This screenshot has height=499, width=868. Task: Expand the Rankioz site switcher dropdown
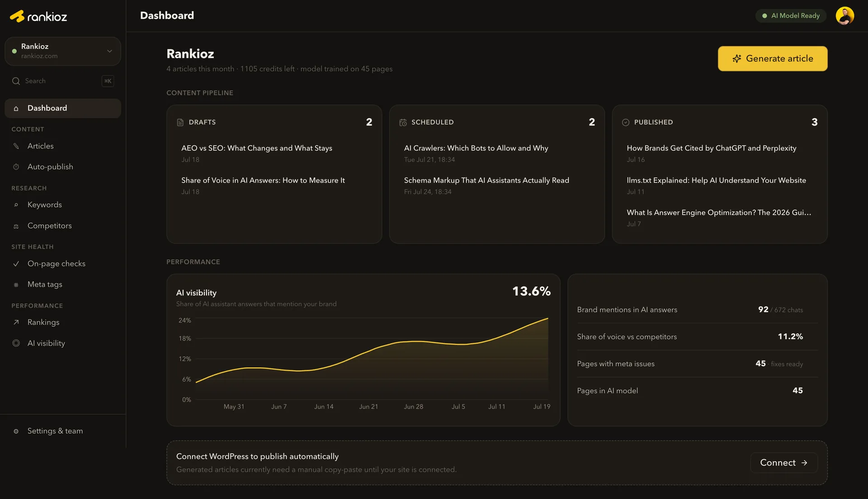pos(63,51)
